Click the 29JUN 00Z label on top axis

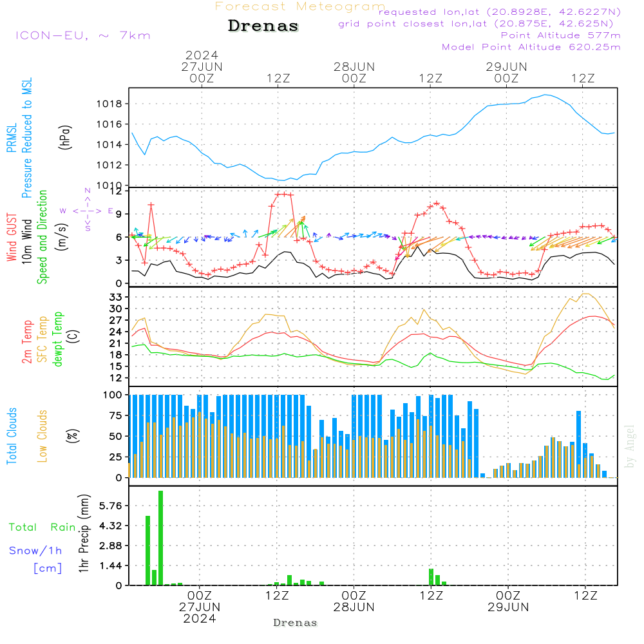(x=506, y=72)
